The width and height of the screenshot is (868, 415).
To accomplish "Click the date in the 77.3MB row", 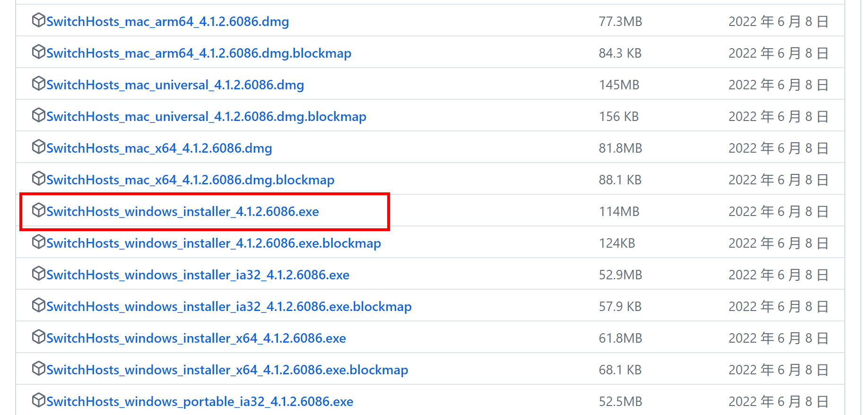I will pyautogui.click(x=779, y=22).
